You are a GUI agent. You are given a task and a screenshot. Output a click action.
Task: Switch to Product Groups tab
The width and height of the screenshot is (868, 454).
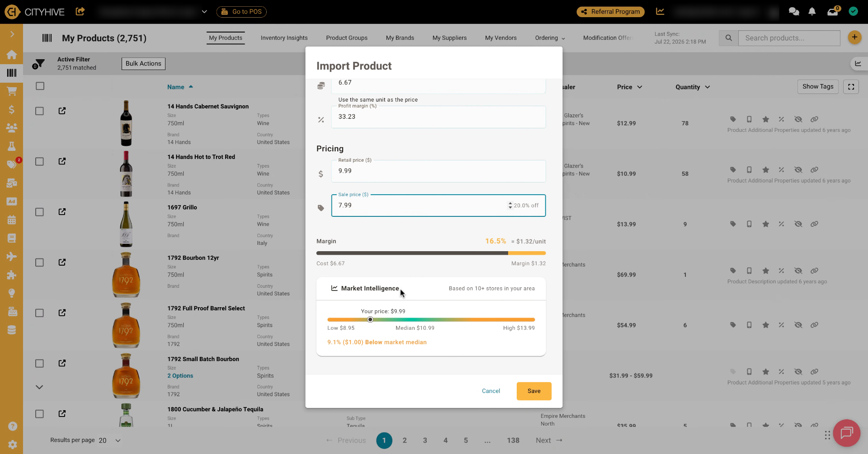click(347, 38)
